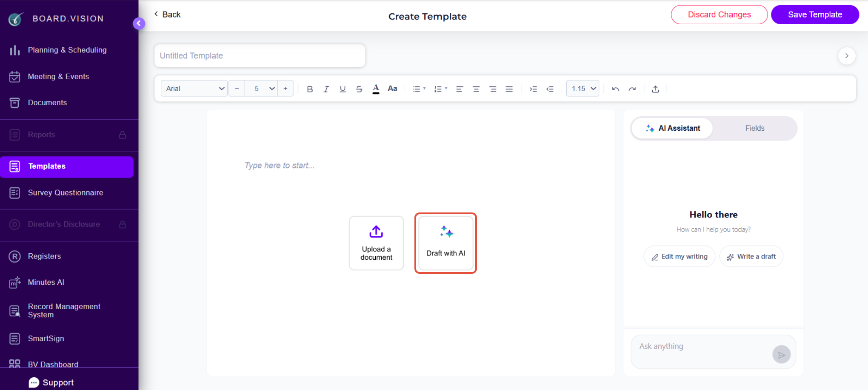Screen dimensions: 868x390
Task: Collapse the sidebar with purple arrow
Action: click(x=139, y=23)
